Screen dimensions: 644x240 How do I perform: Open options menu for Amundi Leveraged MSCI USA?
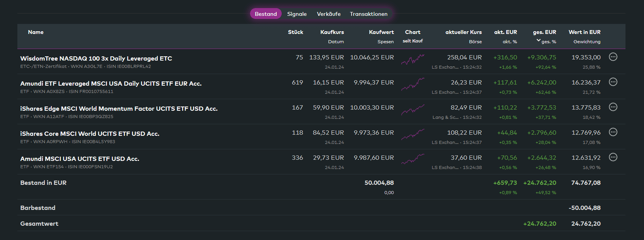(613, 82)
